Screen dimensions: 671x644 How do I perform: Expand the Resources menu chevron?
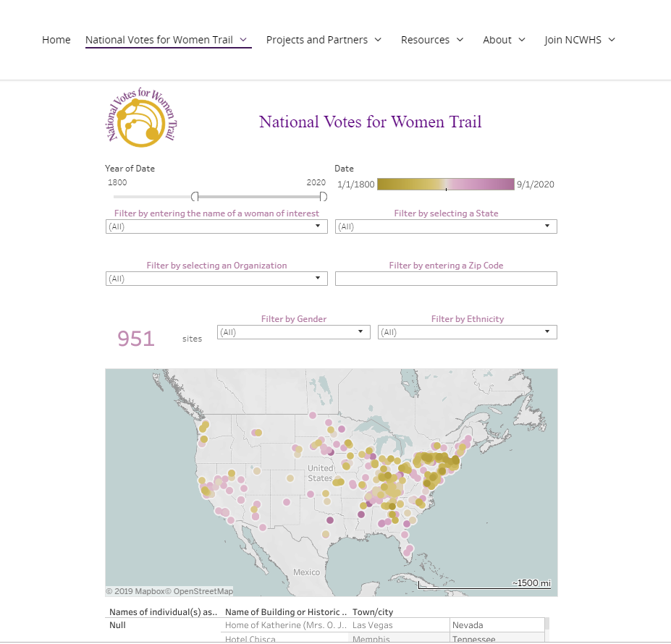pyautogui.click(x=460, y=40)
